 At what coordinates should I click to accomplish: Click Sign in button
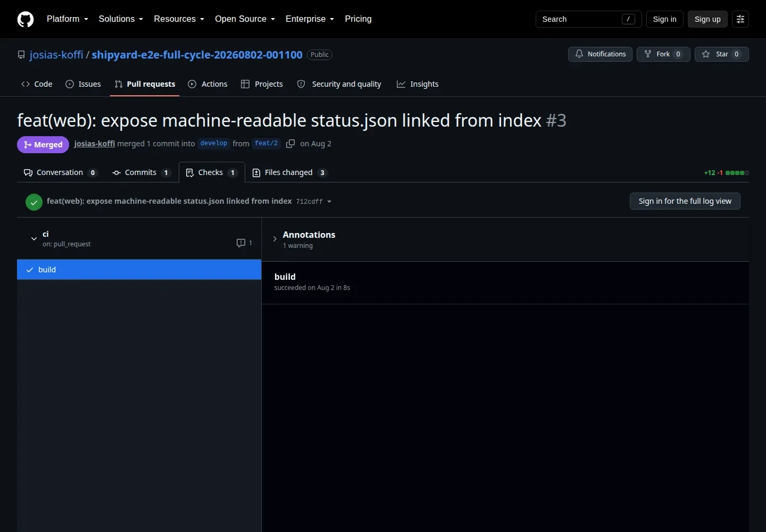click(x=665, y=19)
